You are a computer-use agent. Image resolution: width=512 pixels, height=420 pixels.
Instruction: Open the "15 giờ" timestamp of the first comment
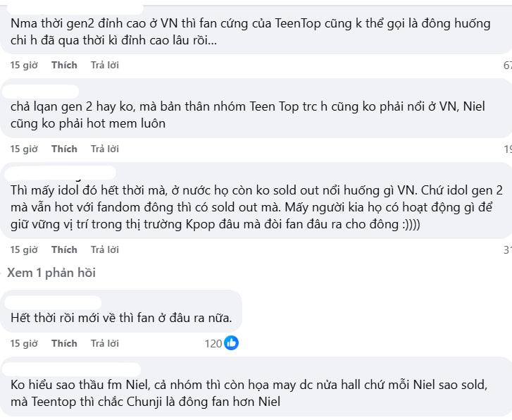pyautogui.click(x=24, y=65)
